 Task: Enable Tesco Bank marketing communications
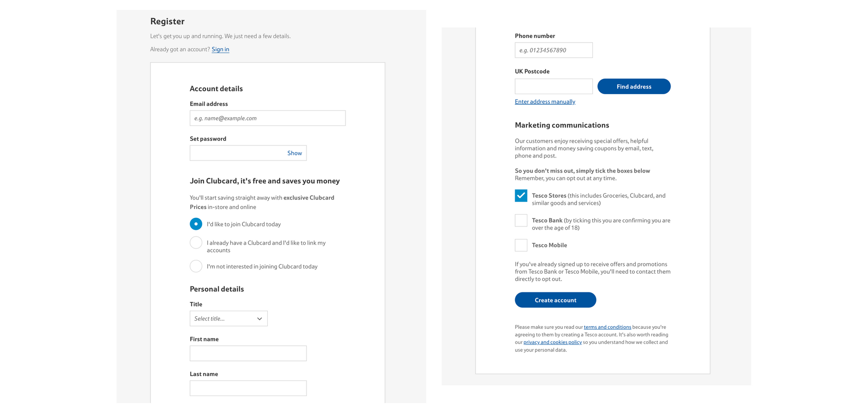coord(521,220)
